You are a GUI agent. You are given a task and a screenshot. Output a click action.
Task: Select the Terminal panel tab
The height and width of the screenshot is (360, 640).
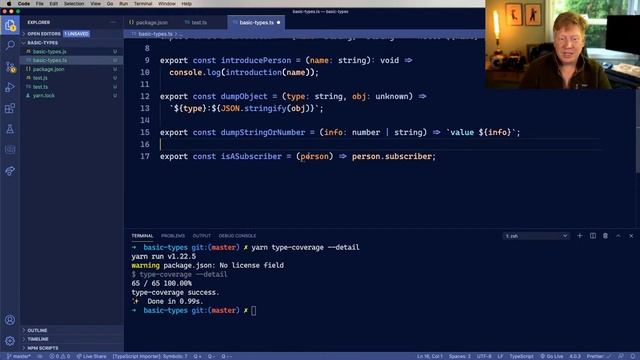click(x=142, y=236)
